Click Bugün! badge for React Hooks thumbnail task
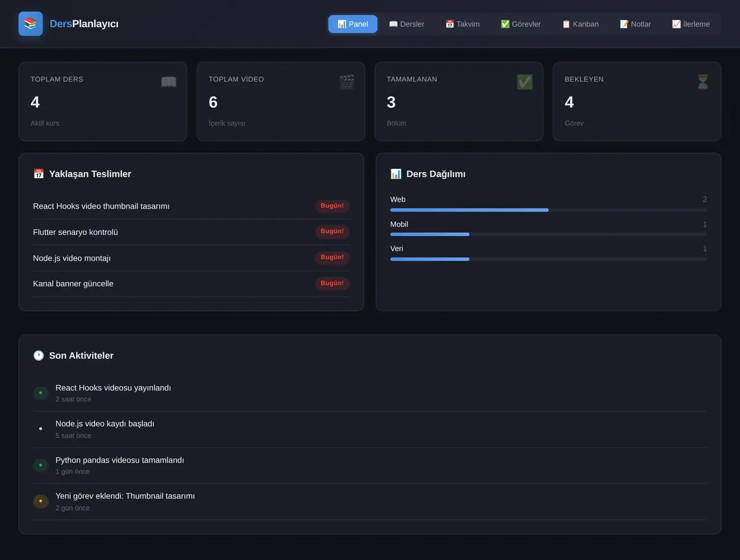This screenshot has height=560, width=740. (332, 206)
